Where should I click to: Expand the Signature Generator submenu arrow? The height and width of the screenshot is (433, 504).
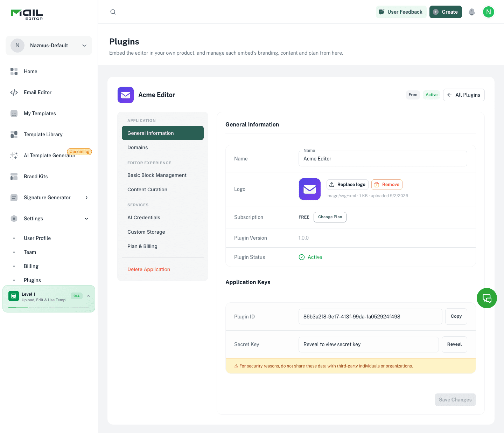(x=86, y=198)
